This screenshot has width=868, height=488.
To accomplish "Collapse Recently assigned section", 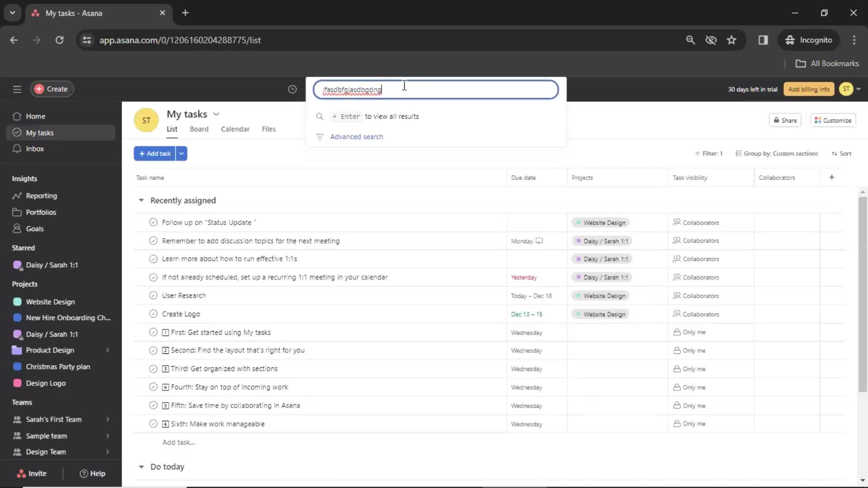I will (141, 200).
